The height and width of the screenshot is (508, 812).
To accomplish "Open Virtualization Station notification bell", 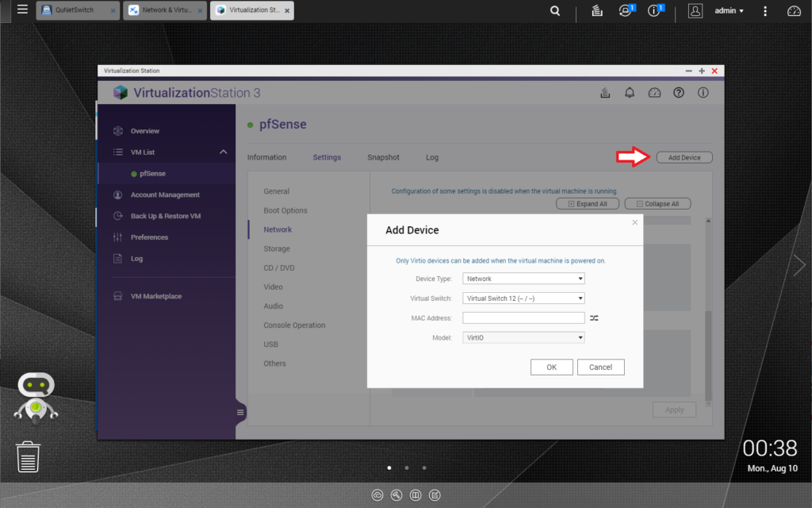I will tap(629, 93).
